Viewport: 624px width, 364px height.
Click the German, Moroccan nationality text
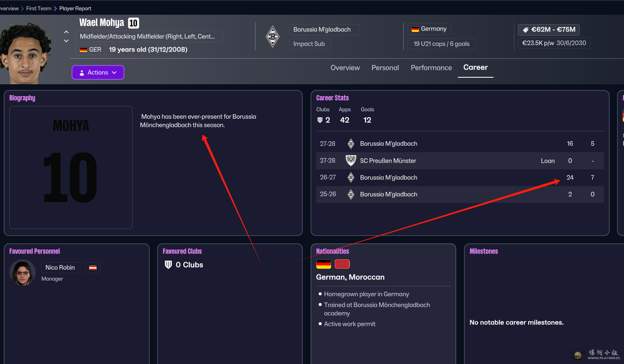tap(350, 277)
